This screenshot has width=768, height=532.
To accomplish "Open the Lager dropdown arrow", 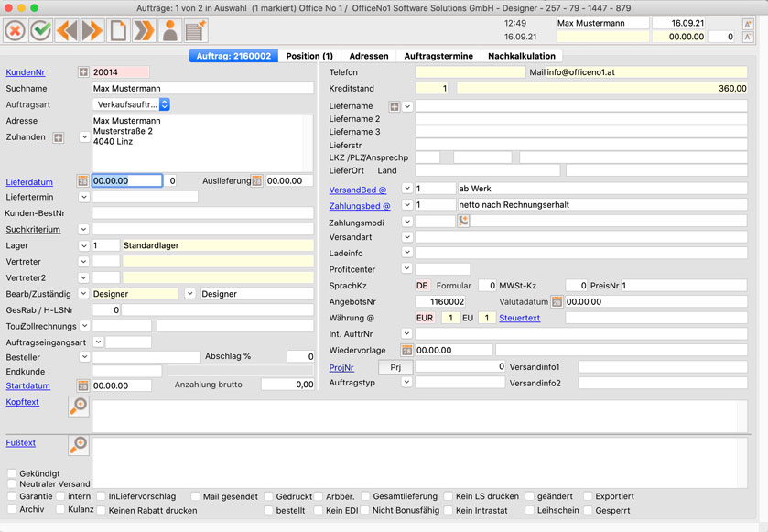I will (83, 245).
